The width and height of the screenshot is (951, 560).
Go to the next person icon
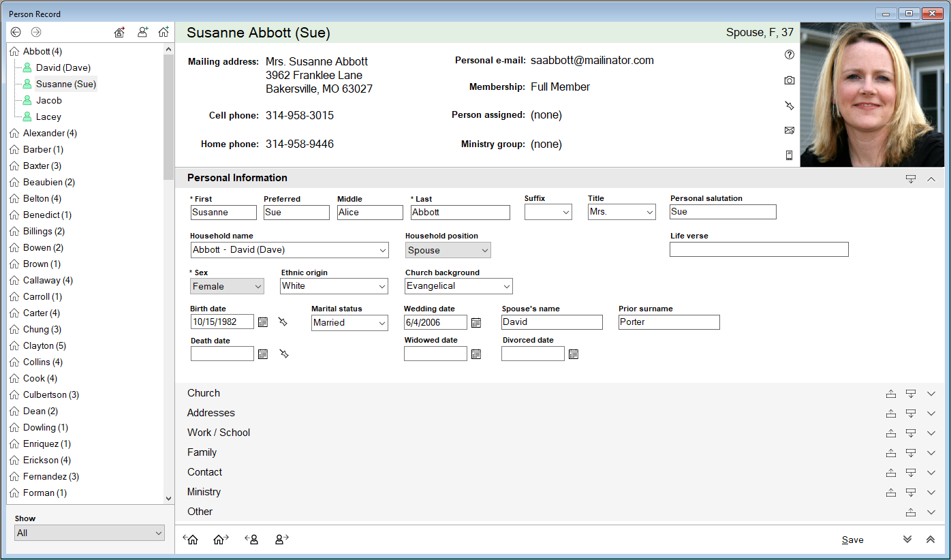pos(281,540)
